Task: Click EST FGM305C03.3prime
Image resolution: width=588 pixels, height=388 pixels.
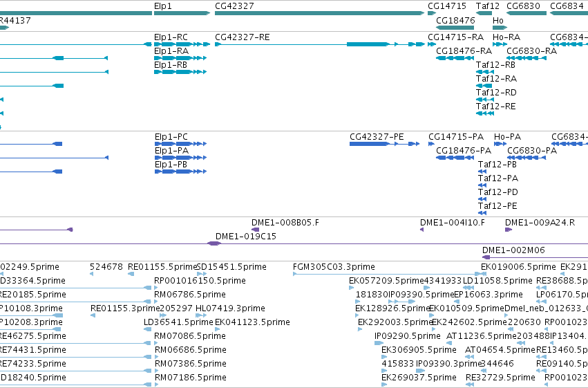Action: pos(390,274)
